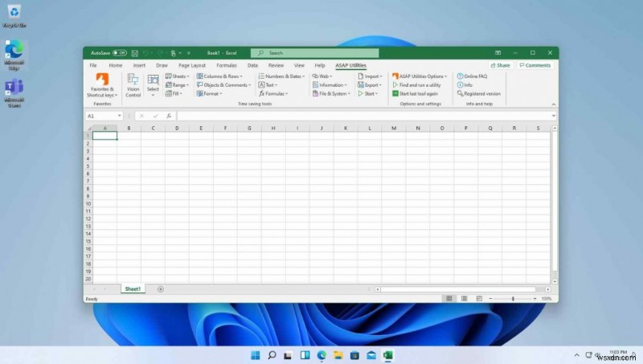Select column H header
This screenshot has width=643, height=364.
coord(273,129)
